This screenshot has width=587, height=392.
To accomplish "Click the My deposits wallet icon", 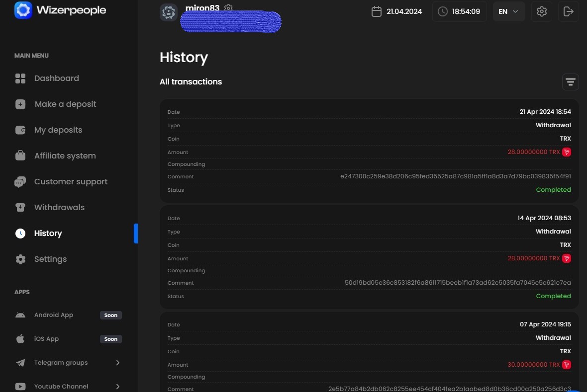I will 20,130.
